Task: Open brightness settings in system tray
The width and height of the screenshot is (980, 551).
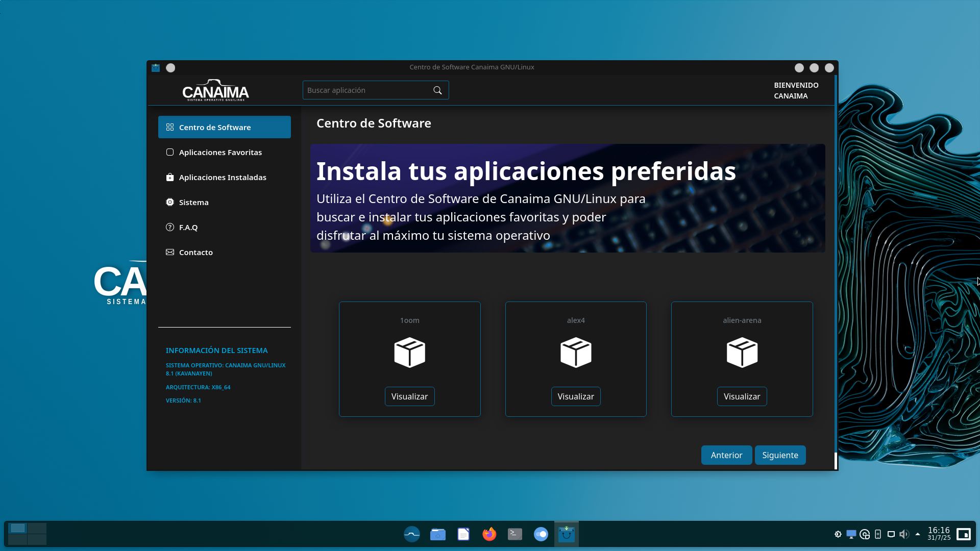Action: coord(838,534)
